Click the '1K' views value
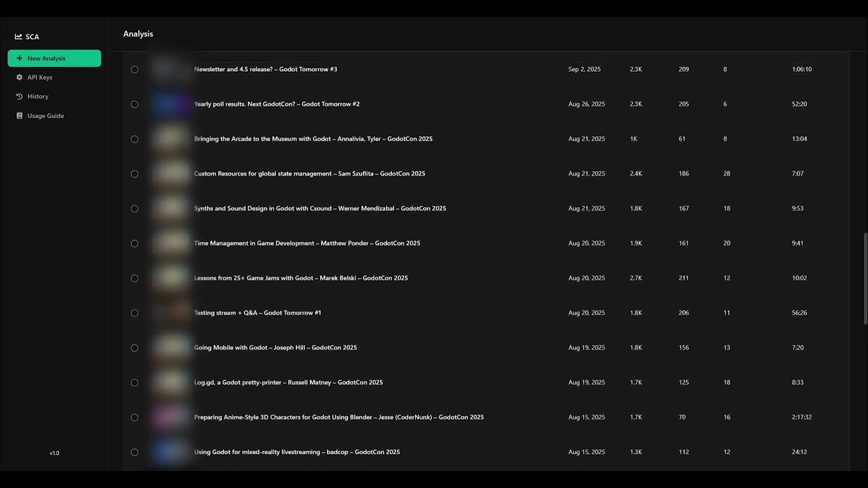868x488 pixels. coord(633,139)
